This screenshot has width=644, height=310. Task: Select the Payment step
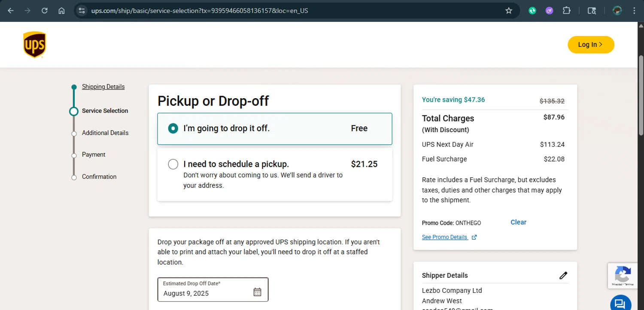(94, 154)
